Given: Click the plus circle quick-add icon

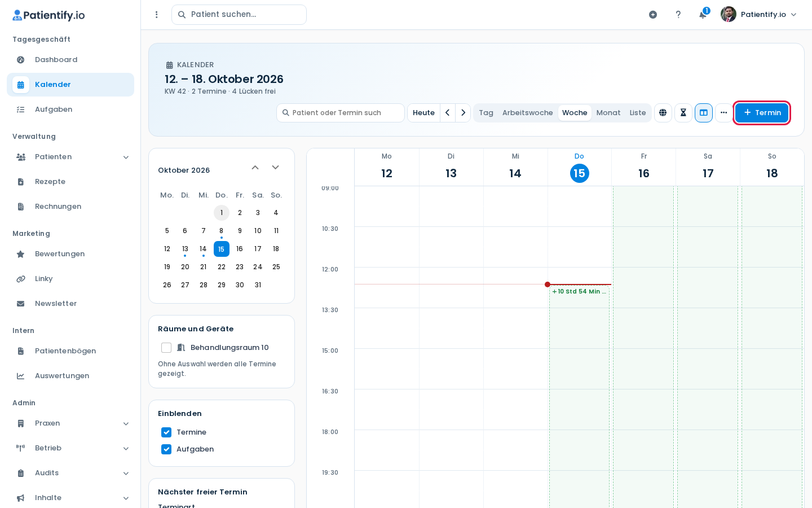Looking at the screenshot, I should tap(653, 15).
